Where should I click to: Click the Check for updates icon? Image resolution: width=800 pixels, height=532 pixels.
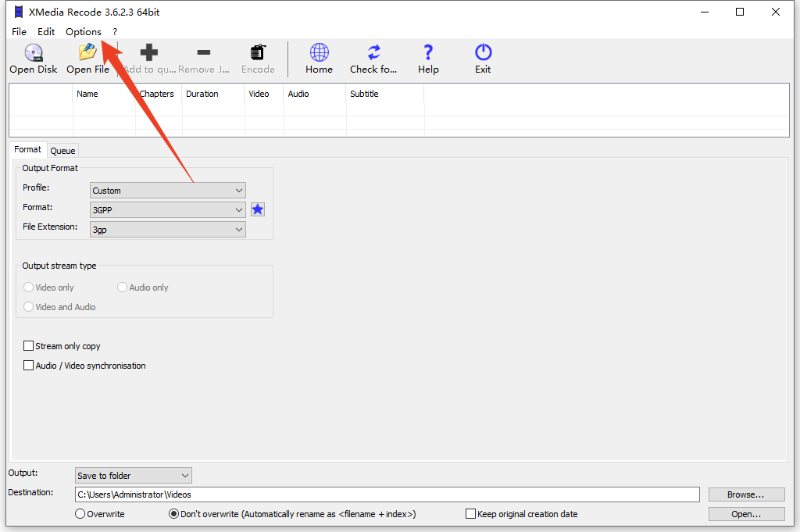[373, 53]
